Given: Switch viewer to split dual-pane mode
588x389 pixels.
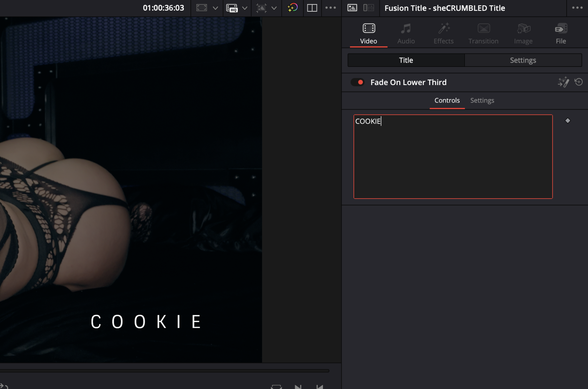Looking at the screenshot, I should click(x=312, y=8).
